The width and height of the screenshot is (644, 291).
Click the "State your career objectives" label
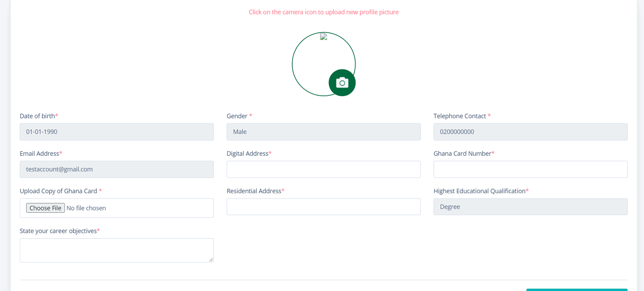coord(58,231)
